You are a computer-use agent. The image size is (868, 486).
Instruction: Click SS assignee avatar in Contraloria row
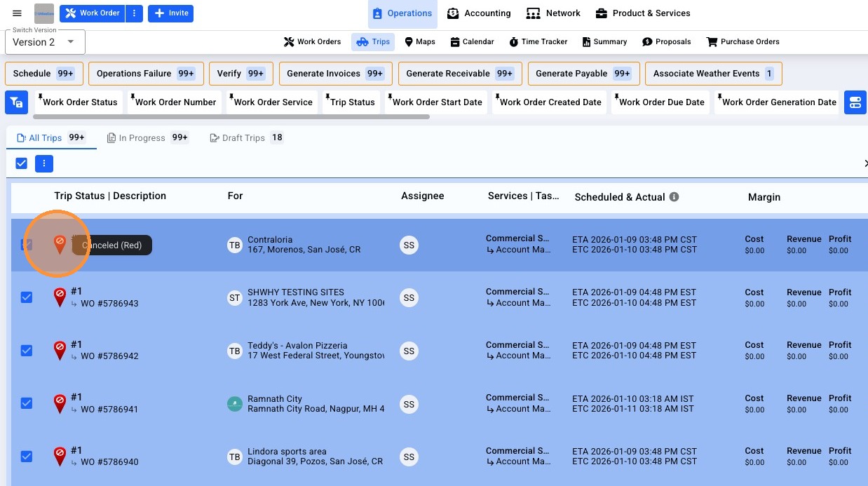pos(409,245)
